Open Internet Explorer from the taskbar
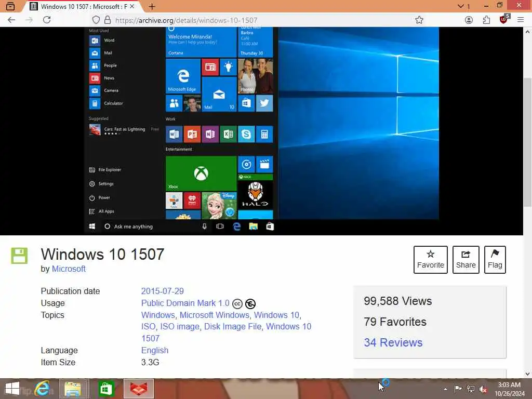This screenshot has width=532, height=399. pos(43,389)
